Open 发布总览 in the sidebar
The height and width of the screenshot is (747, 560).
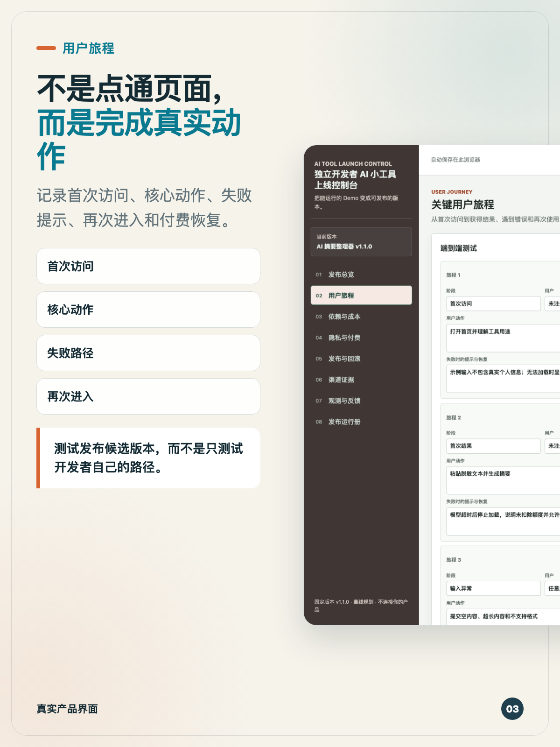(x=361, y=275)
